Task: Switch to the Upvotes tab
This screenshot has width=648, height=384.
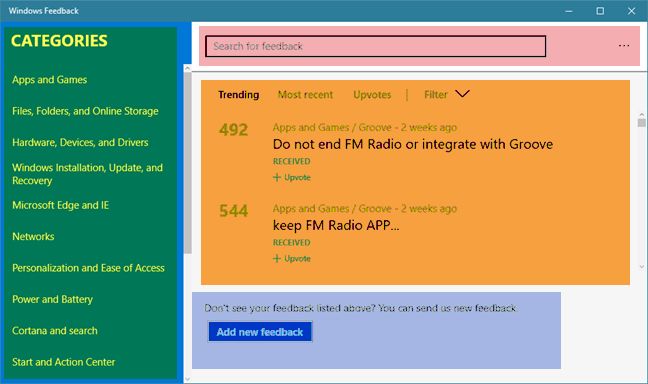Action: pos(372,95)
